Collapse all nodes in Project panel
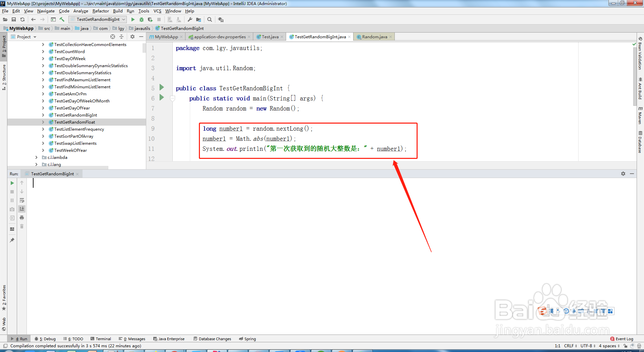Screen dimensions: 644x352 click(x=121, y=37)
